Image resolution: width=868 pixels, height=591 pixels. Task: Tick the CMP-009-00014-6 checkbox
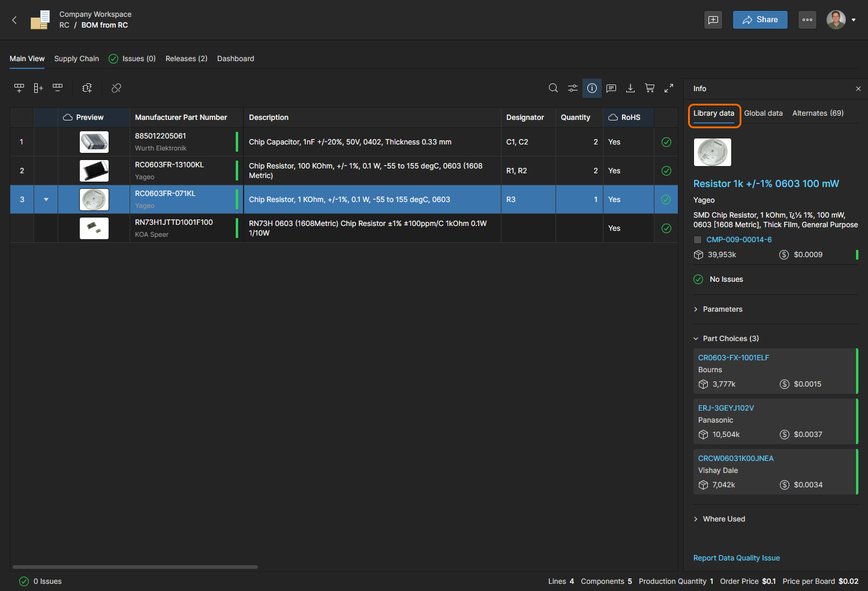point(698,240)
